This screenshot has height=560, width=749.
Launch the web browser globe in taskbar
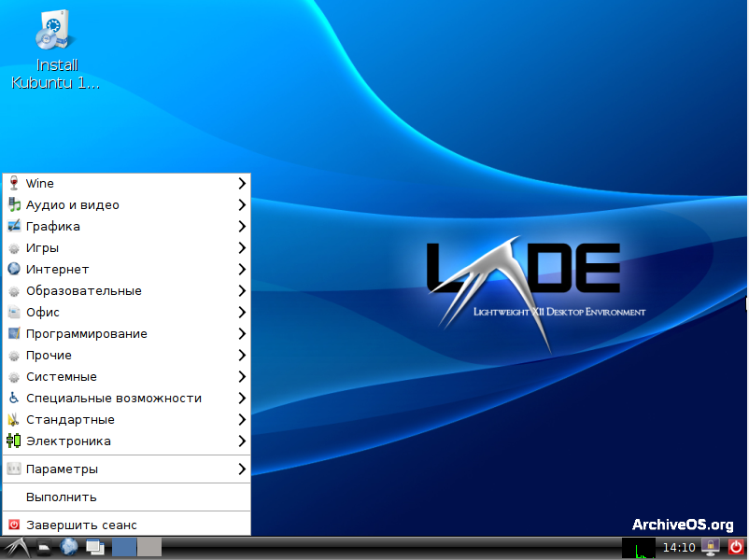click(x=69, y=547)
